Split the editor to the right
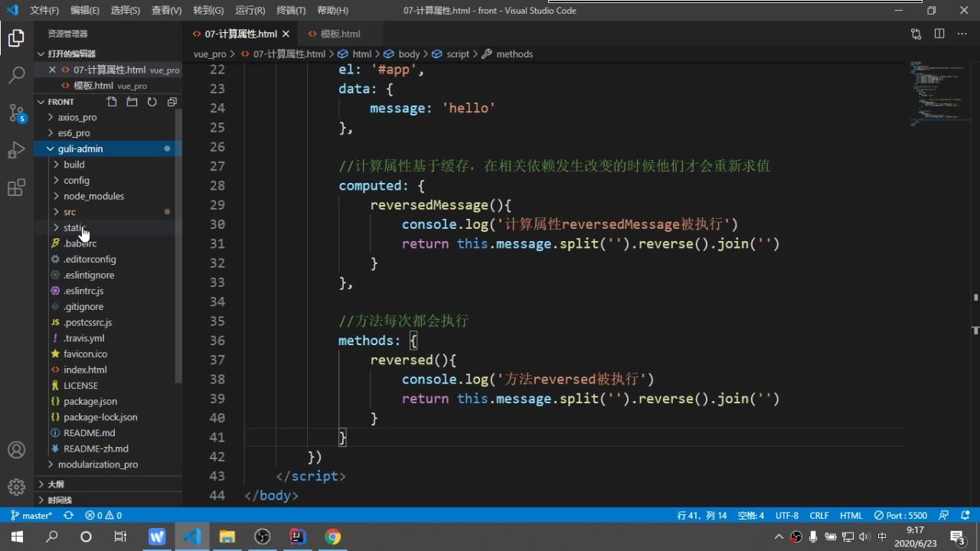Image resolution: width=980 pixels, height=551 pixels. 939,34
